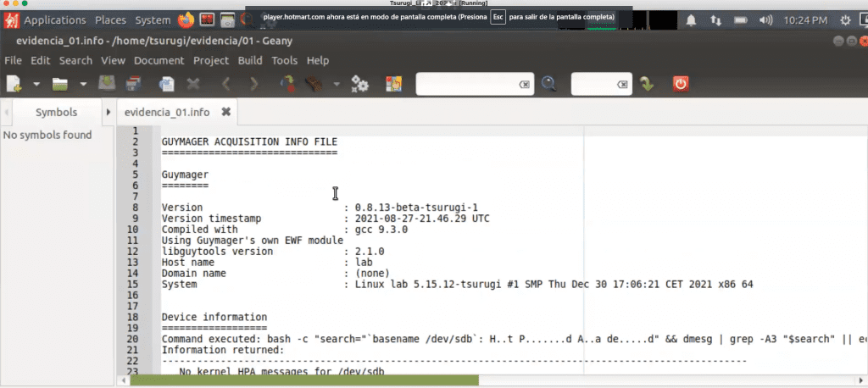Open the new-file template dropdown arrow
868x388 pixels.
click(x=36, y=84)
